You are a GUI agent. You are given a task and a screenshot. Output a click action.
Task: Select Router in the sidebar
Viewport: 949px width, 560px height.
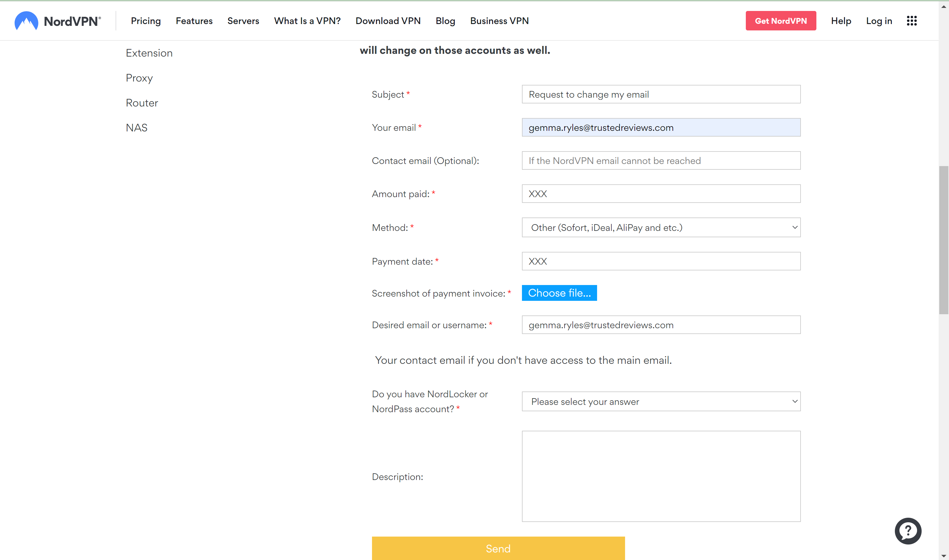[x=142, y=103]
